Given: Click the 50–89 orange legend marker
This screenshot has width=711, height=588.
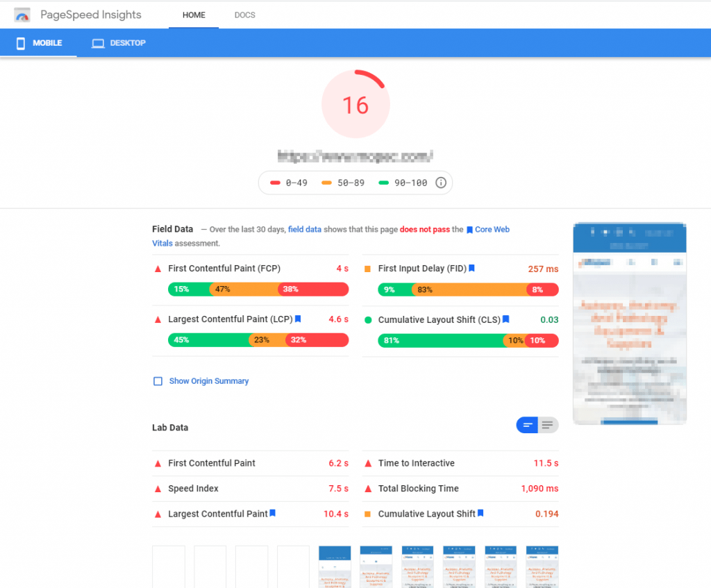Looking at the screenshot, I should (326, 183).
